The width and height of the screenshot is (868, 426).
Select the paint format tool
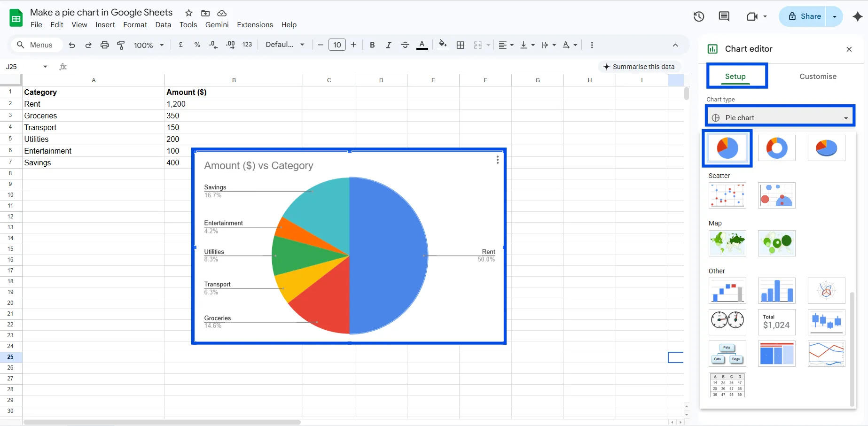pyautogui.click(x=121, y=45)
